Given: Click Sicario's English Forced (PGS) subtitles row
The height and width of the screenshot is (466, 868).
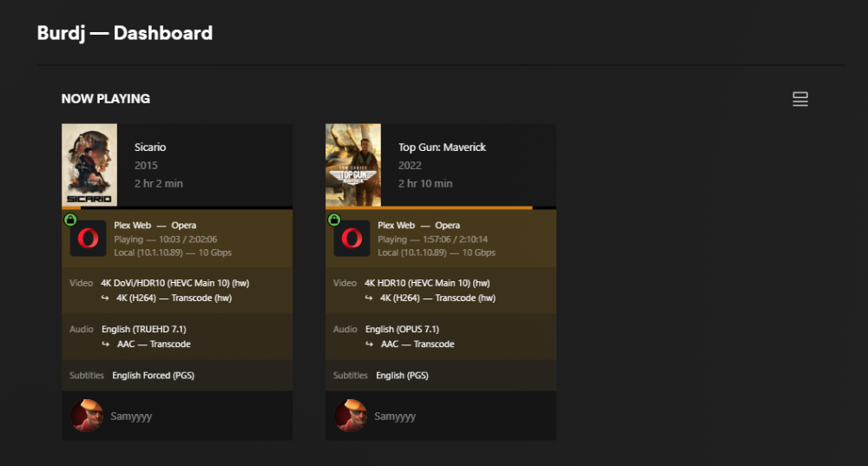Looking at the screenshot, I should point(177,375).
